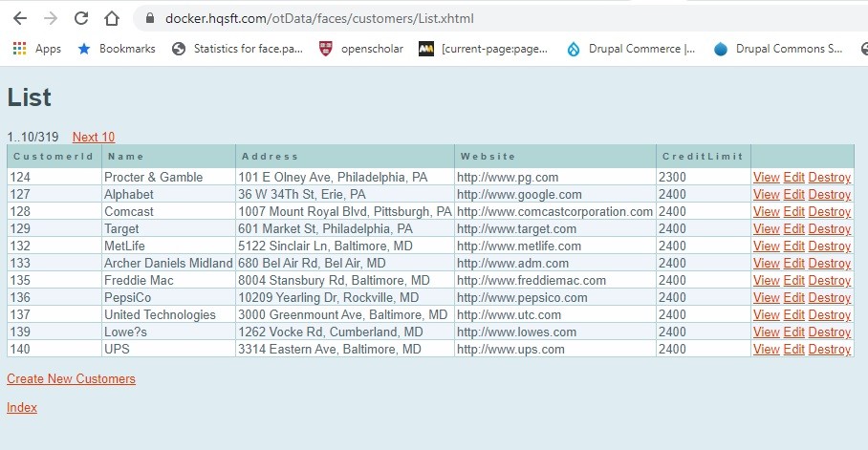Edit the MetLife customer
868x450 pixels.
pos(793,246)
